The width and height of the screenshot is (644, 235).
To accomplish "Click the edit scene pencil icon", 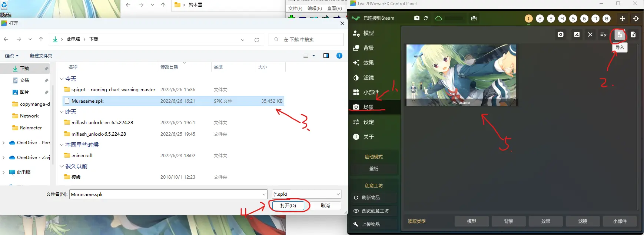I will click(577, 34).
